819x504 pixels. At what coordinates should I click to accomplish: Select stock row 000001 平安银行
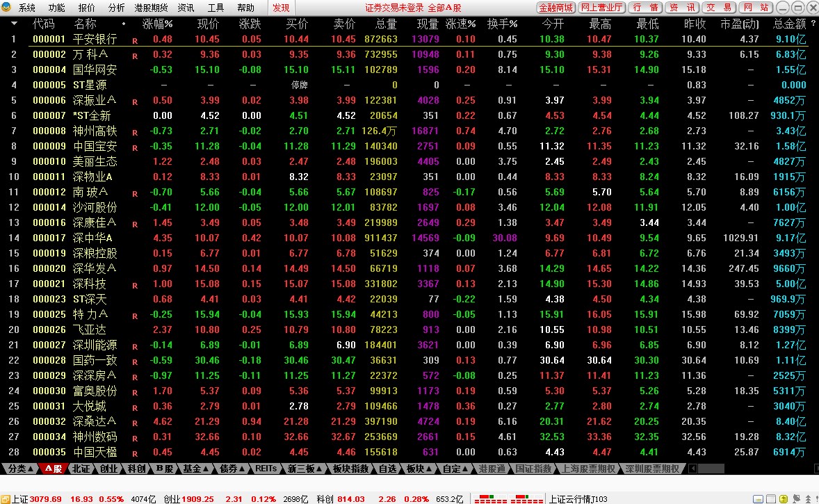click(409, 39)
